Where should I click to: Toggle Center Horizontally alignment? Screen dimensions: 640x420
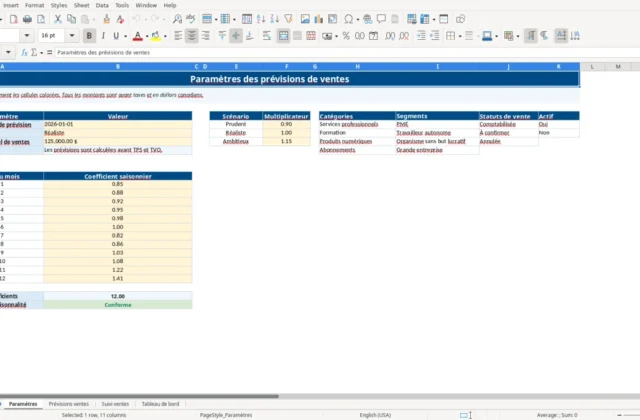191,36
